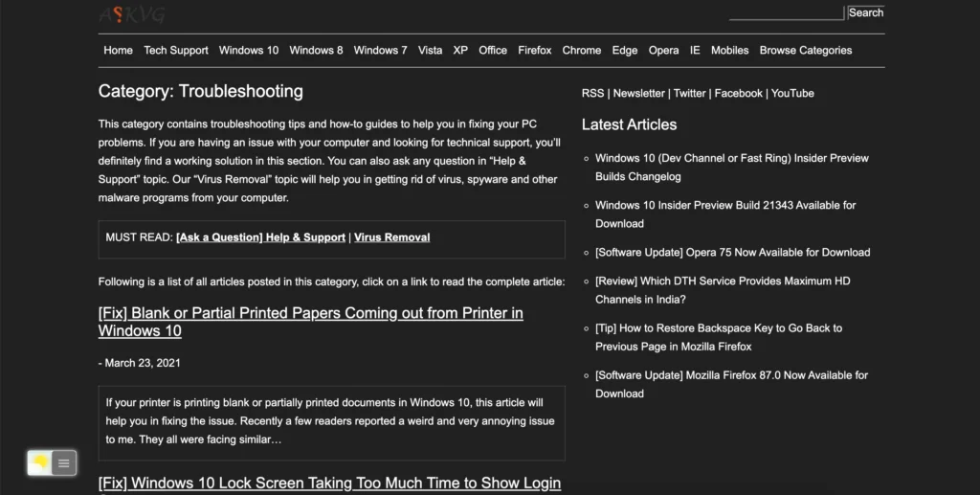
Task: Open Browse Categories navigation item
Action: [806, 50]
